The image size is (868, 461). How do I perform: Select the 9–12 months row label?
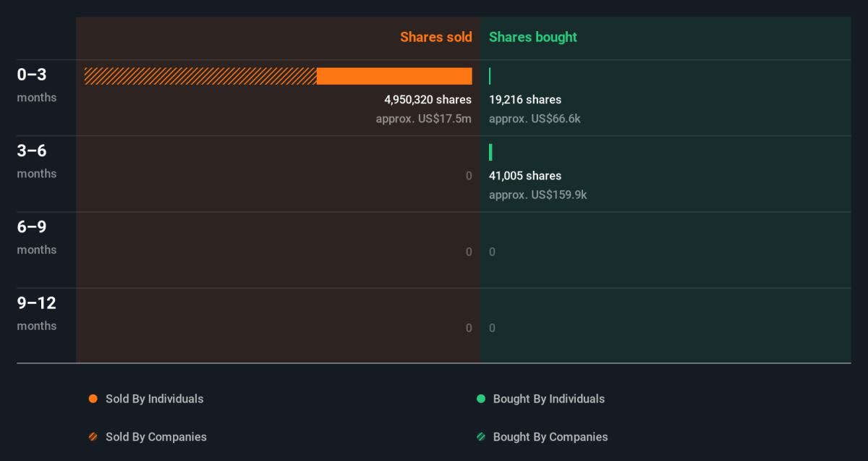coord(37,313)
